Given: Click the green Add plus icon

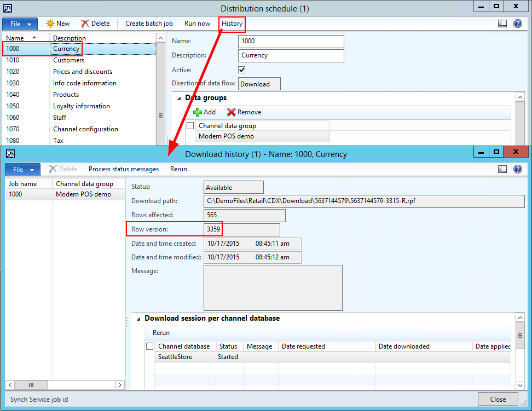Looking at the screenshot, I should 198,112.
